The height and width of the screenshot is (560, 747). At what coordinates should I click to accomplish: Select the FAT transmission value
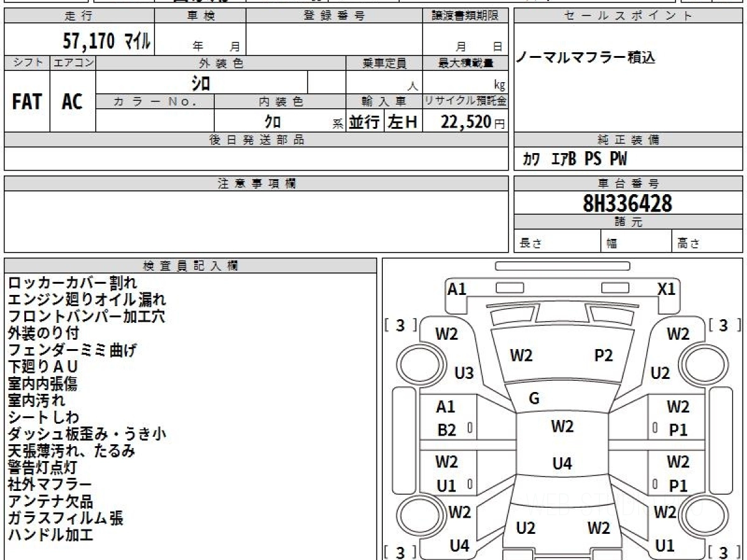coord(27,102)
